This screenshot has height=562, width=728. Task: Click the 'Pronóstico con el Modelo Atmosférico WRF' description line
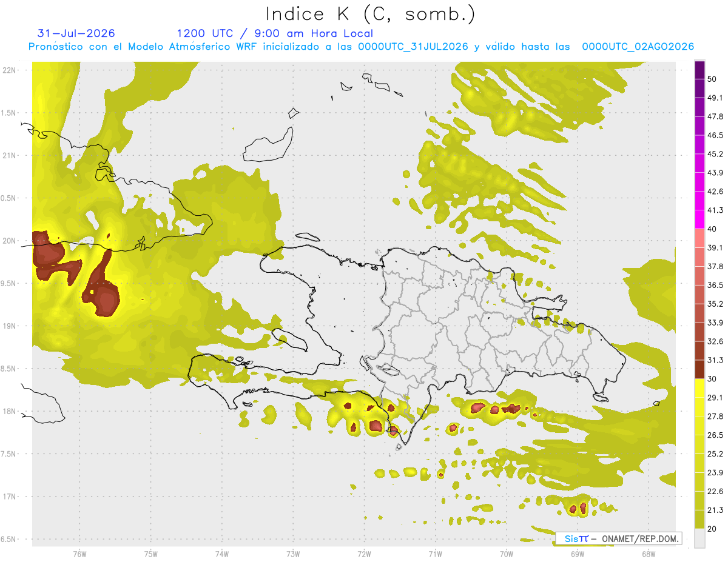coord(361,47)
